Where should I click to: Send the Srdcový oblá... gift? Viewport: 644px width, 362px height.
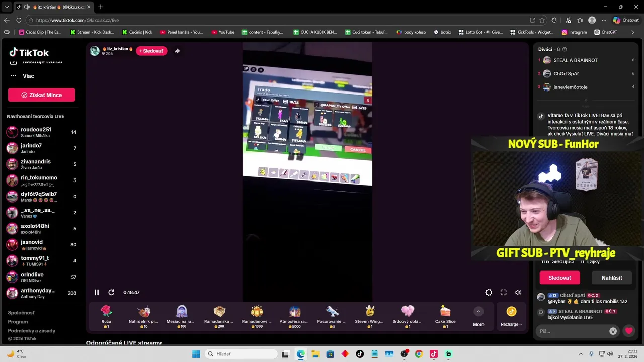407,316
